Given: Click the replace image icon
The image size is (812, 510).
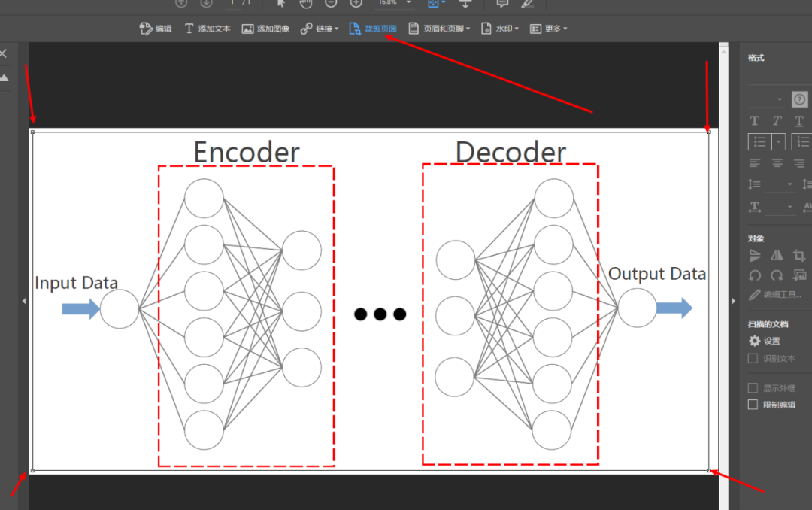Looking at the screenshot, I should pyautogui.click(x=799, y=275).
